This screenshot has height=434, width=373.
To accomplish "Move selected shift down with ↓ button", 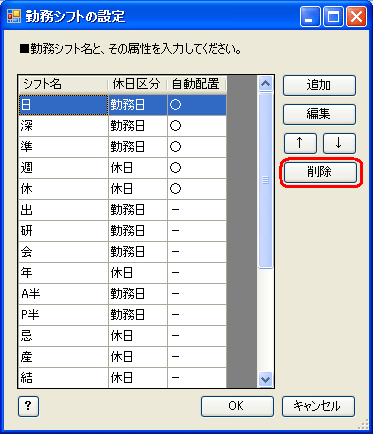I will (x=339, y=143).
